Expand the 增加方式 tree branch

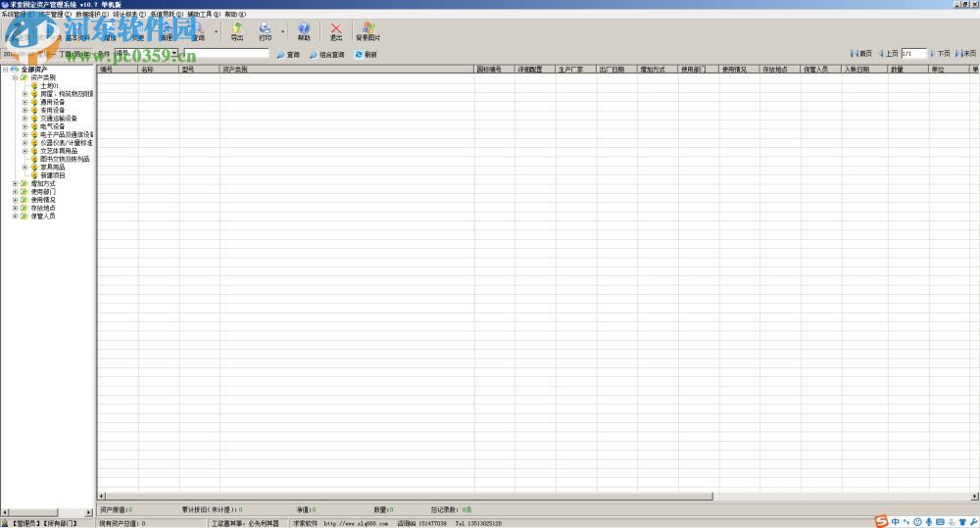(15, 184)
